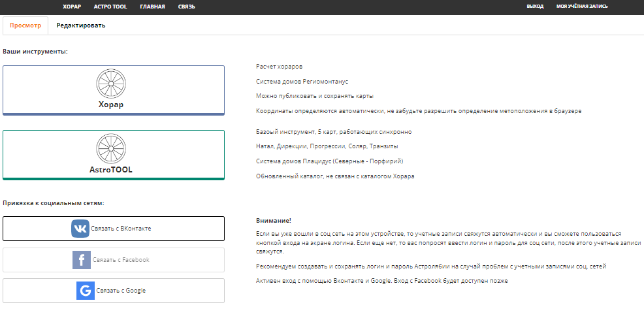Switch to the Просмотр tab
Image resolution: width=644 pixels, height=322 pixels.
point(25,25)
